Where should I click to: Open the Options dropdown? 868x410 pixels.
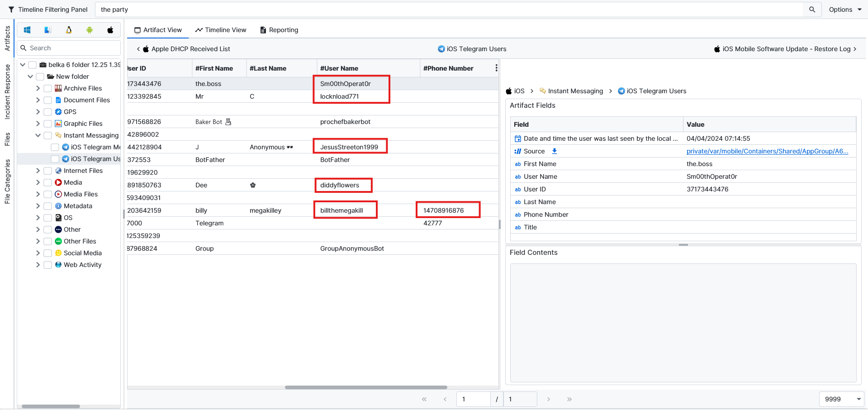(x=844, y=10)
